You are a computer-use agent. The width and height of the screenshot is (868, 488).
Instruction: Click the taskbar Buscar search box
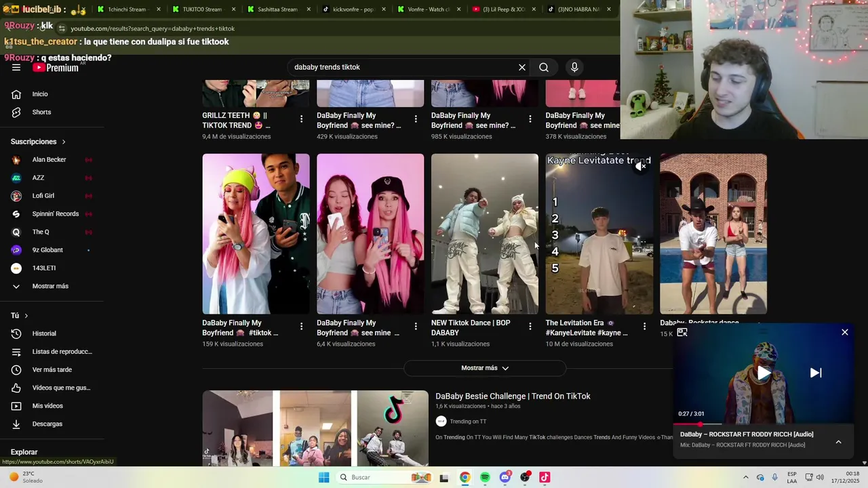point(384,477)
